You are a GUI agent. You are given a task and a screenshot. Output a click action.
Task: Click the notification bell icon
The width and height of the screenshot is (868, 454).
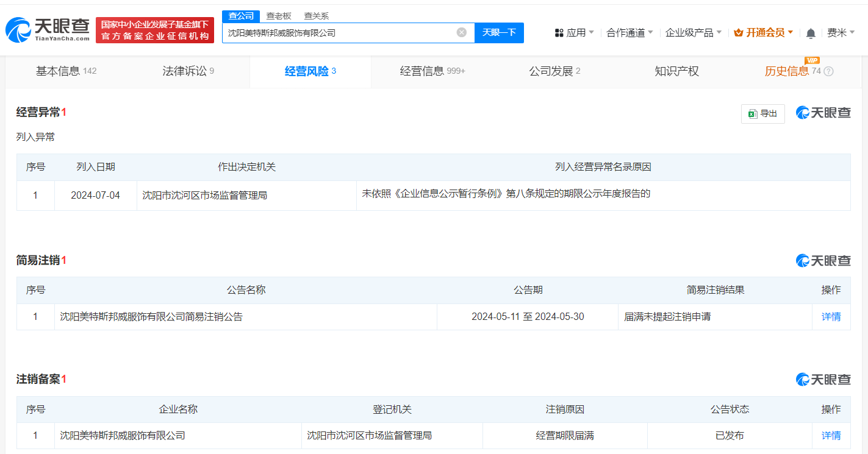[x=811, y=32]
